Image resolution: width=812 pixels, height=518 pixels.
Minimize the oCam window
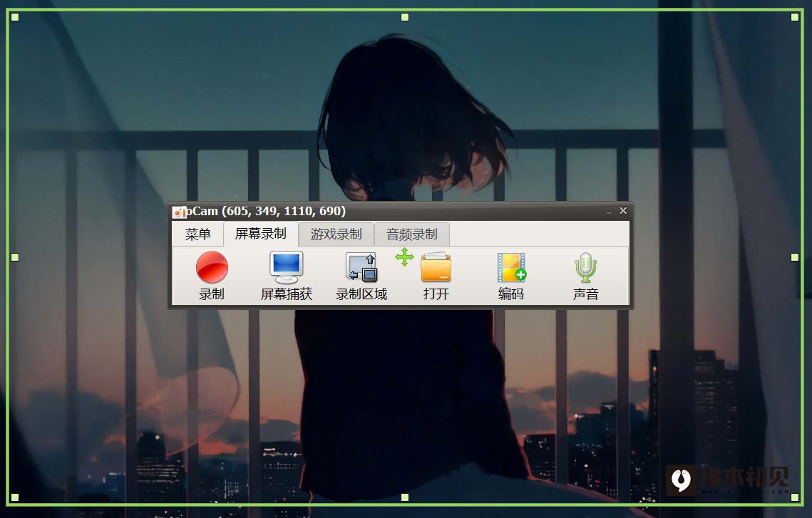pyautogui.click(x=609, y=212)
